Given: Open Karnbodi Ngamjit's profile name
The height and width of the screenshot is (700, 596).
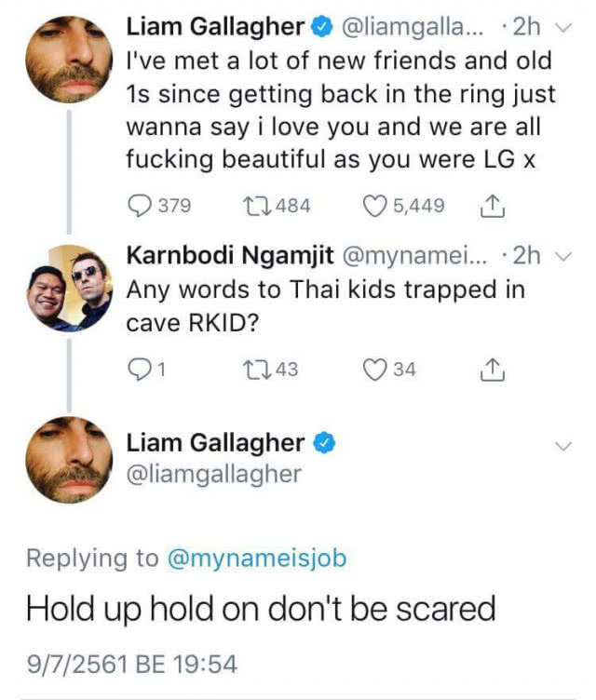Looking at the screenshot, I should [230, 255].
